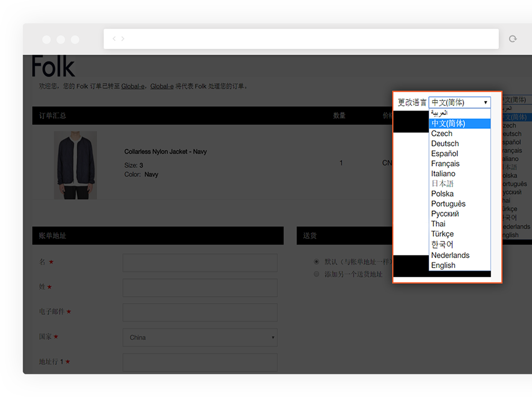Open the China country dropdown
The width and height of the screenshot is (532, 397).
200,337
